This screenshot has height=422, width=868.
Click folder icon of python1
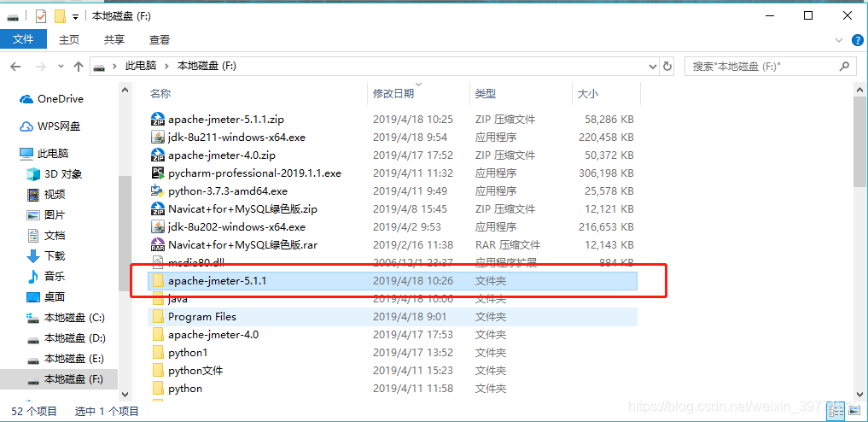pos(158,352)
